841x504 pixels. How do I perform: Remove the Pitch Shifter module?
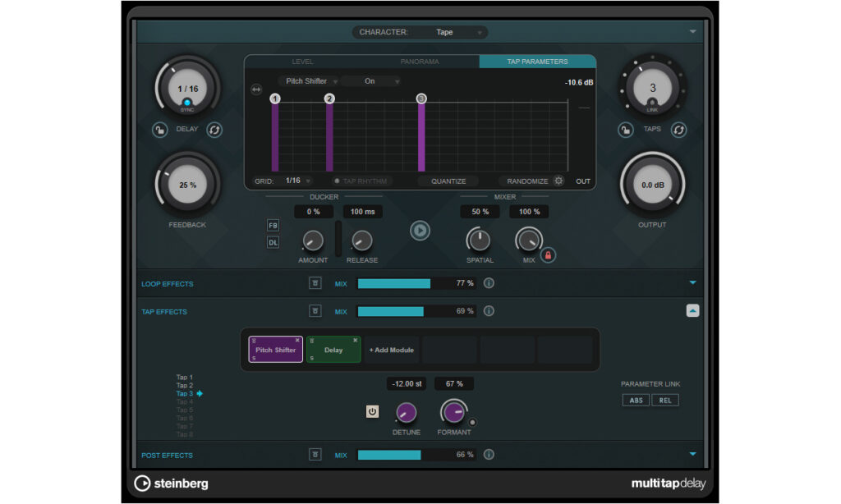coord(297,340)
